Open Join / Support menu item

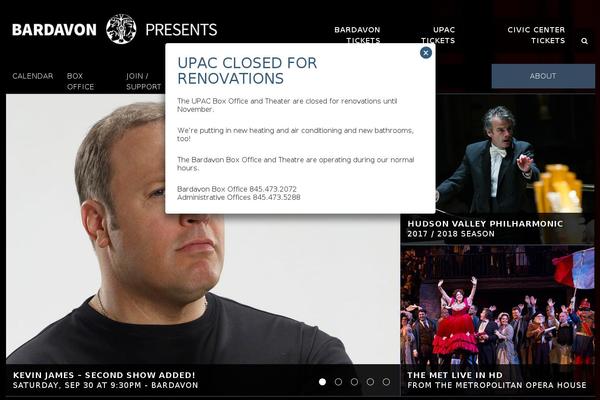tap(143, 81)
